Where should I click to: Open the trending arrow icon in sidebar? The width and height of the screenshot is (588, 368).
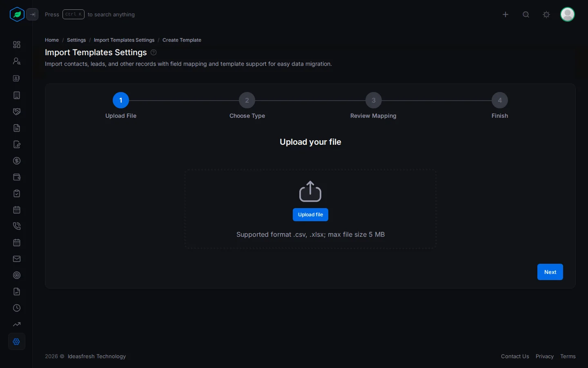tap(17, 324)
